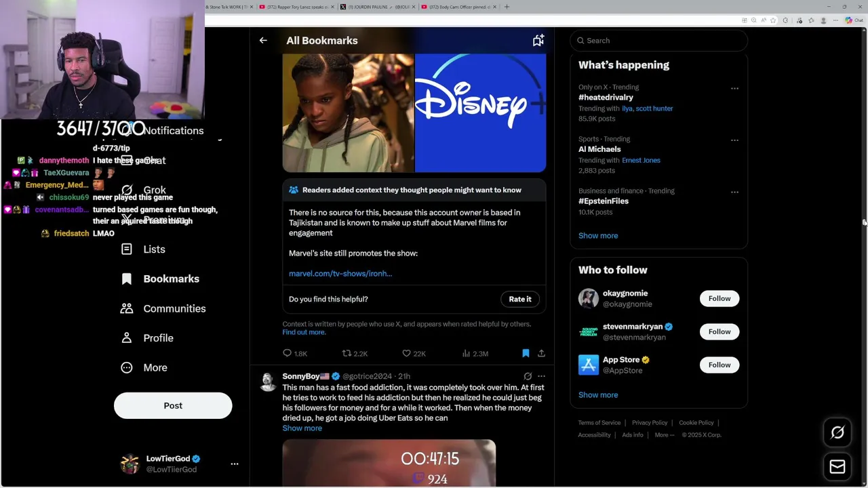
Task: Repost the post with 2.2K reposts
Action: 355,353
